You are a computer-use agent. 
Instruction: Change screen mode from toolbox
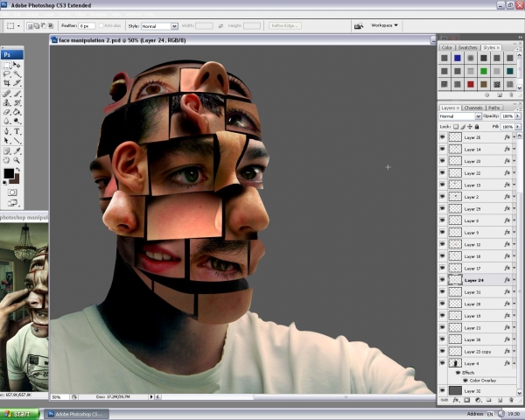point(13,203)
